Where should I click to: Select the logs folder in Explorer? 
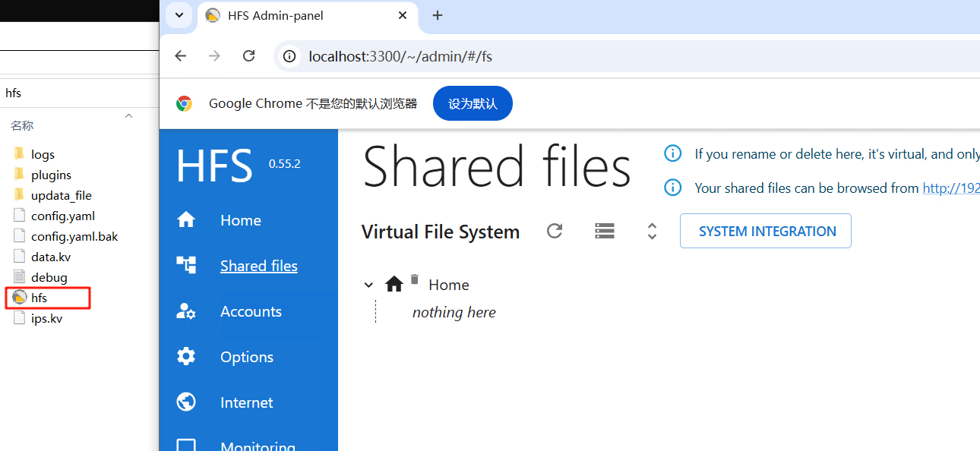point(43,154)
